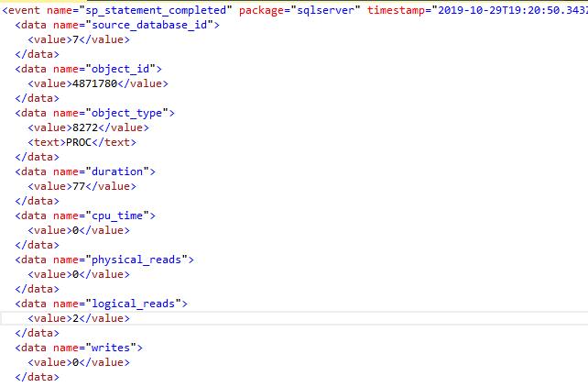Click the value under cpu_time
The width and height of the screenshot is (588, 387).
click(78, 230)
